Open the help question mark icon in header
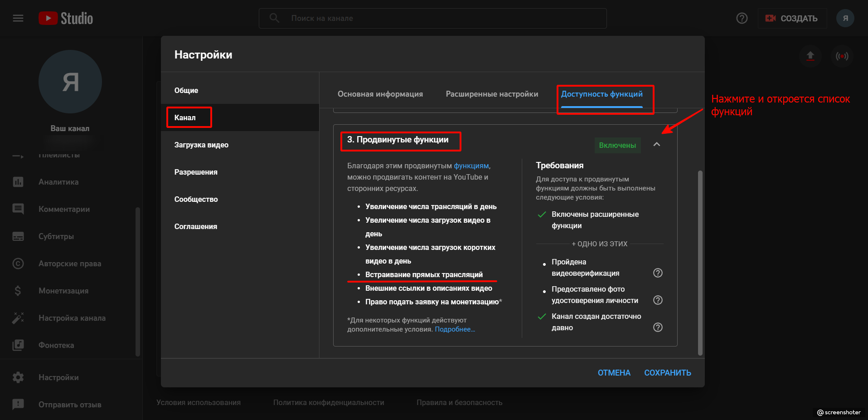The height and width of the screenshot is (420, 868). (x=742, y=18)
